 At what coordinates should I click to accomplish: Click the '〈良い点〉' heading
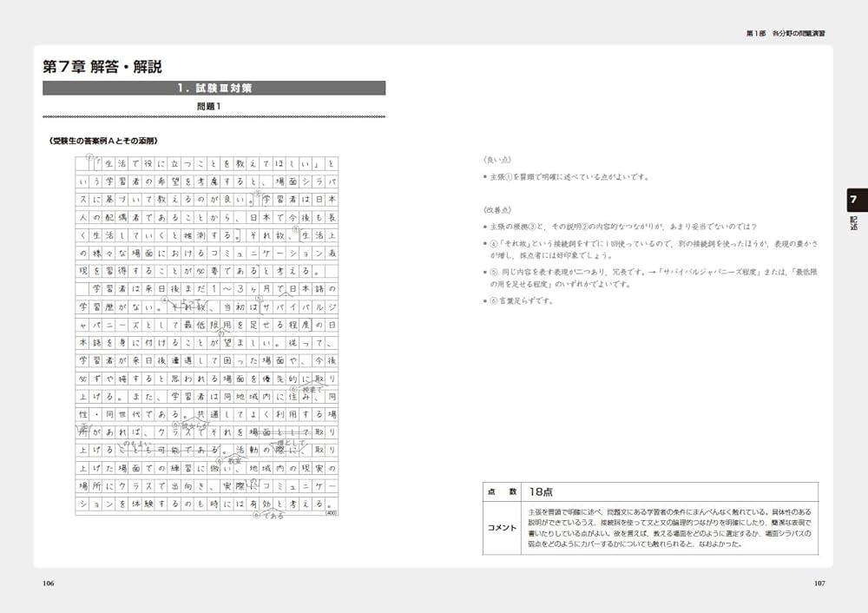(497, 160)
